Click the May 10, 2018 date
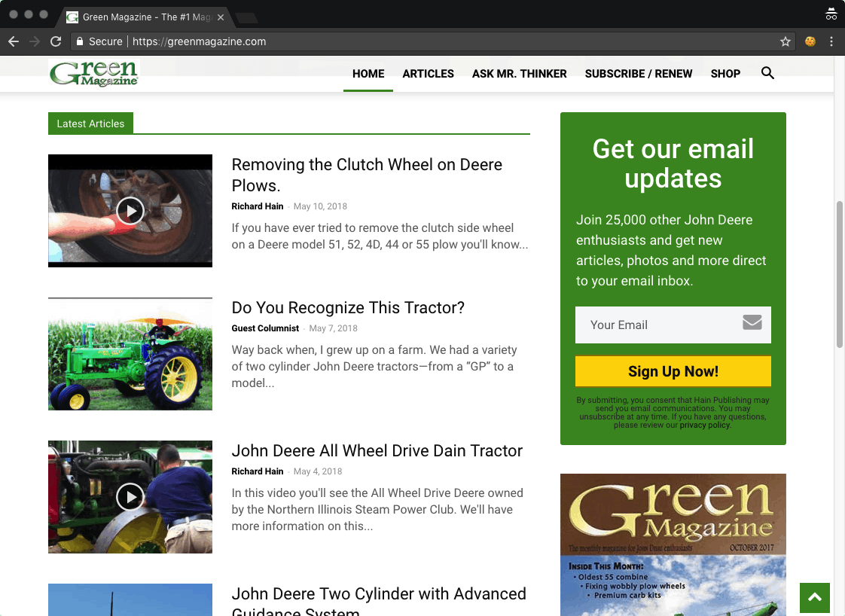 (320, 206)
